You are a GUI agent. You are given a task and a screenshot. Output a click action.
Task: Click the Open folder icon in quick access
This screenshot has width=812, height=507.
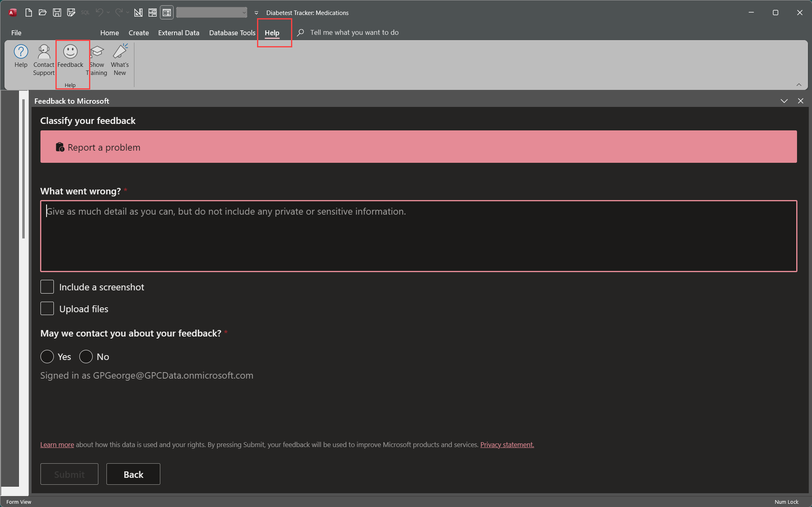(x=43, y=13)
